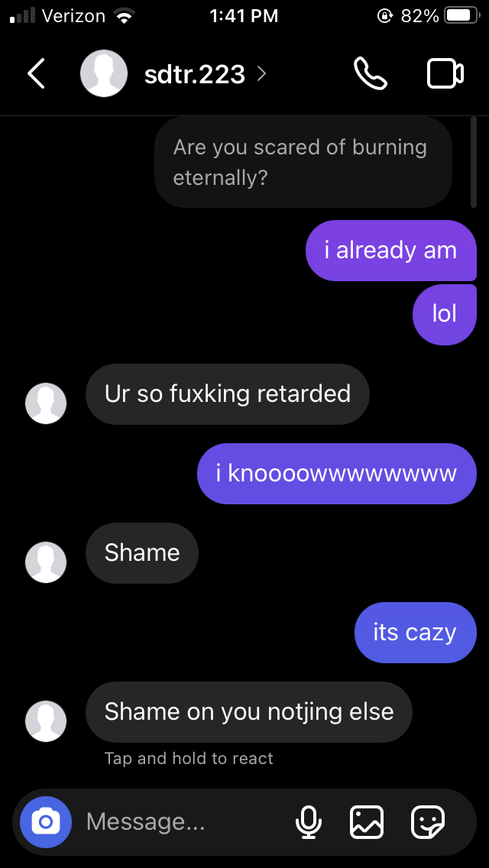The width and height of the screenshot is (489, 868).
Task: Select the "i already am" message bubble
Action: coord(391,250)
